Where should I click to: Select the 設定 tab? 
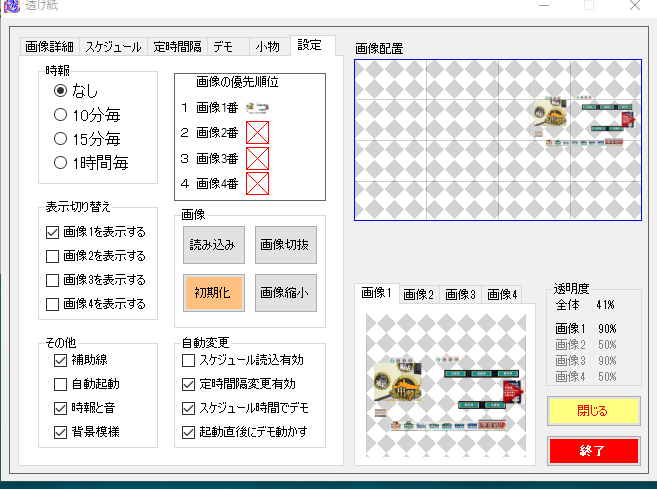pos(312,45)
